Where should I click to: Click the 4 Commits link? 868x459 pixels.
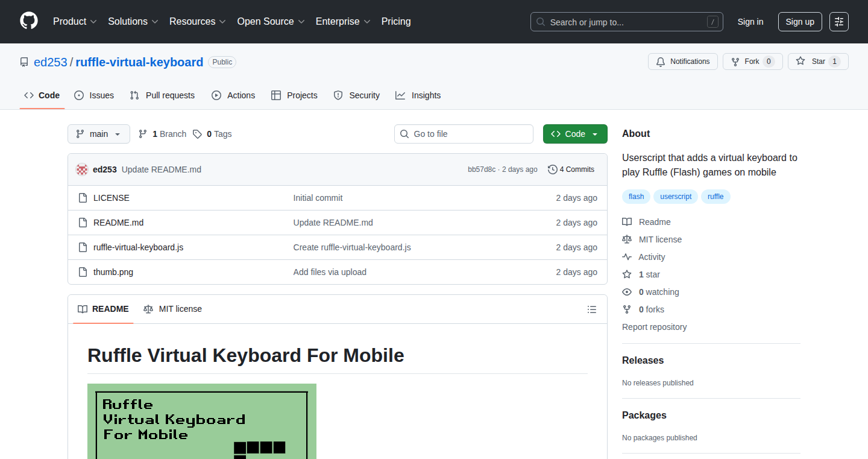pos(571,169)
